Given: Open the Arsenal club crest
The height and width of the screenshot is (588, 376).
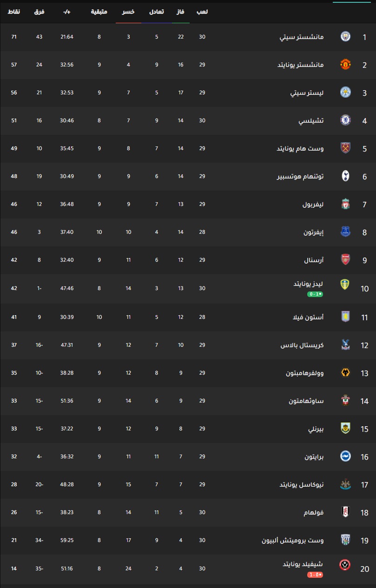Looking at the screenshot, I should pos(345,260).
